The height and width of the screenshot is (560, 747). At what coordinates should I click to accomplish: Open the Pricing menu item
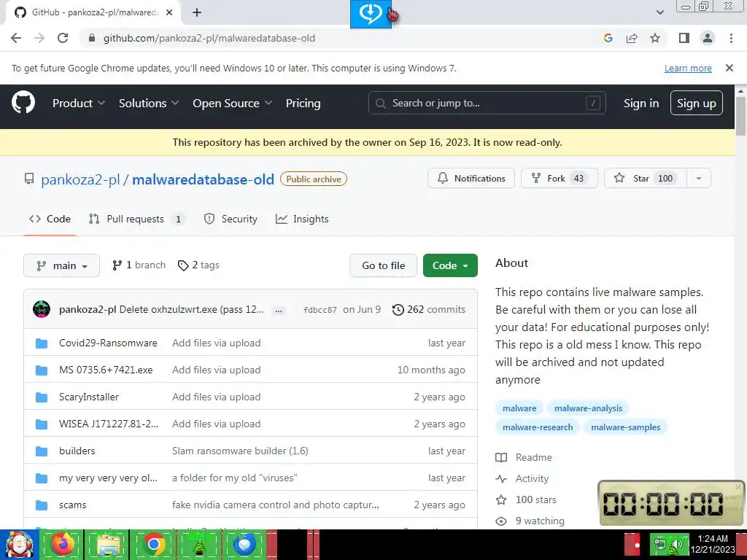(303, 104)
